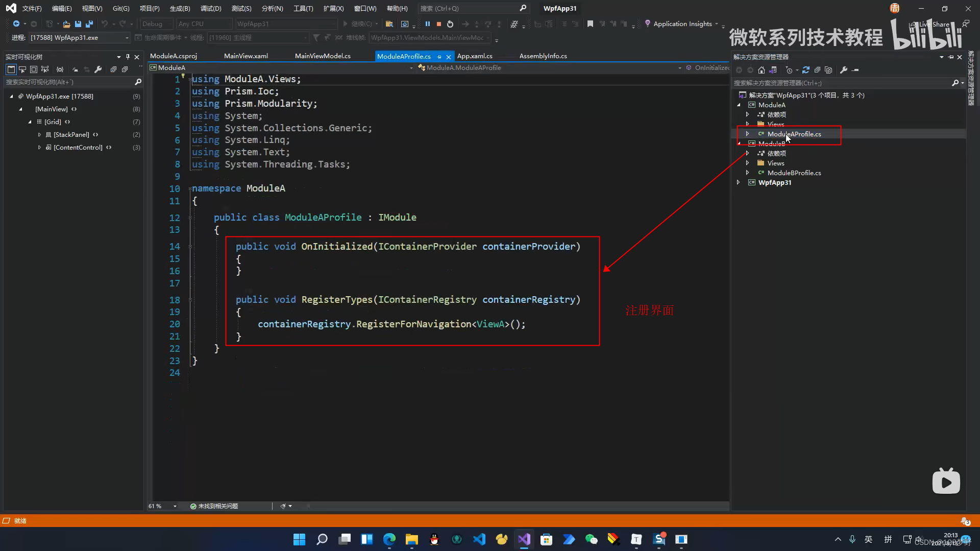Screen dimensions: 980x551
Task: Click the Visual Studio icon on taskbar
Action: [524, 539]
